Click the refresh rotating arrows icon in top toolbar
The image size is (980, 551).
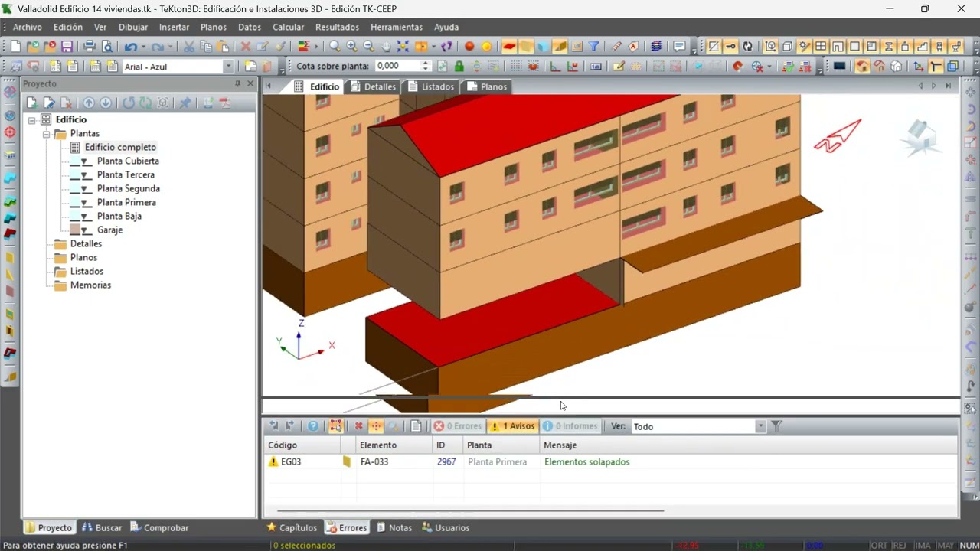click(x=747, y=47)
